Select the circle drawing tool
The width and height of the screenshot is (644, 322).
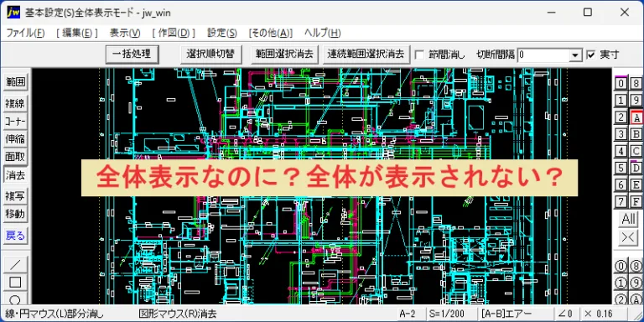15,299
